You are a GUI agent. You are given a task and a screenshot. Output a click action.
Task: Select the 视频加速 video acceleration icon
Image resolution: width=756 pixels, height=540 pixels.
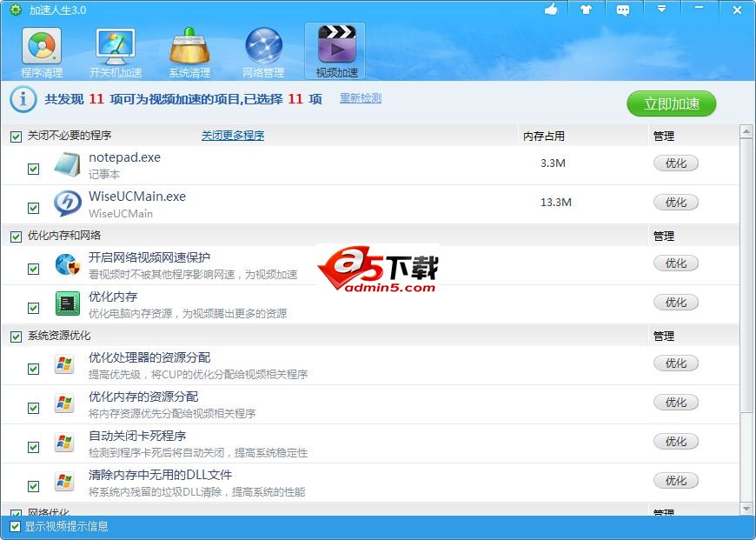[335, 51]
